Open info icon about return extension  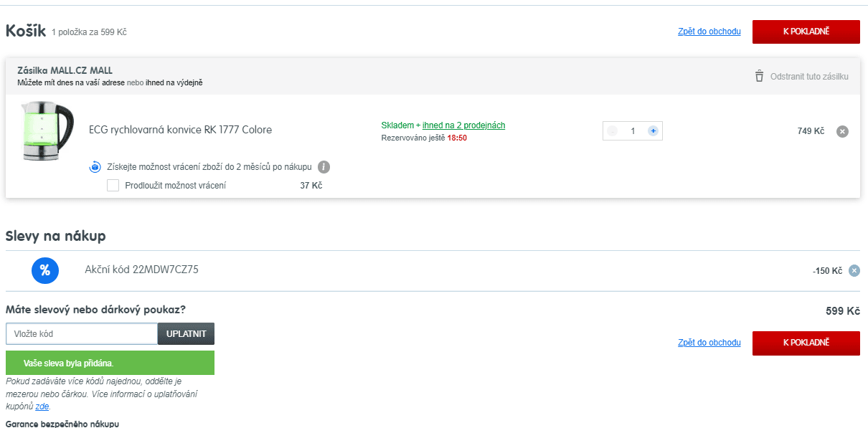[324, 167]
